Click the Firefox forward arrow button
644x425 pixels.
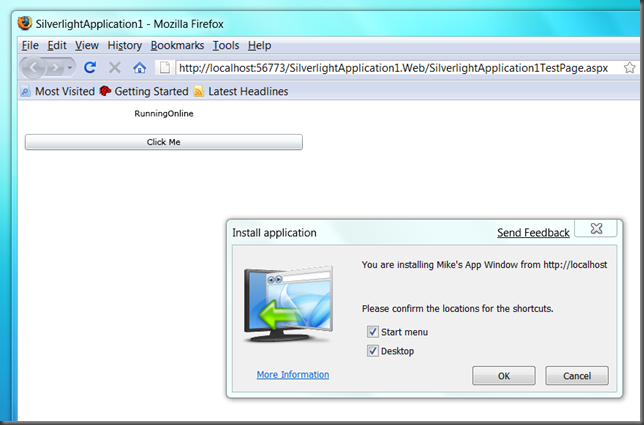[55, 67]
